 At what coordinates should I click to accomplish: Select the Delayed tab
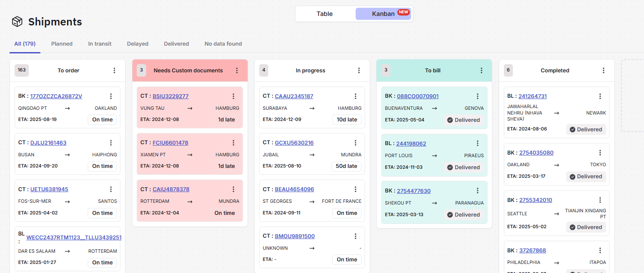click(138, 44)
